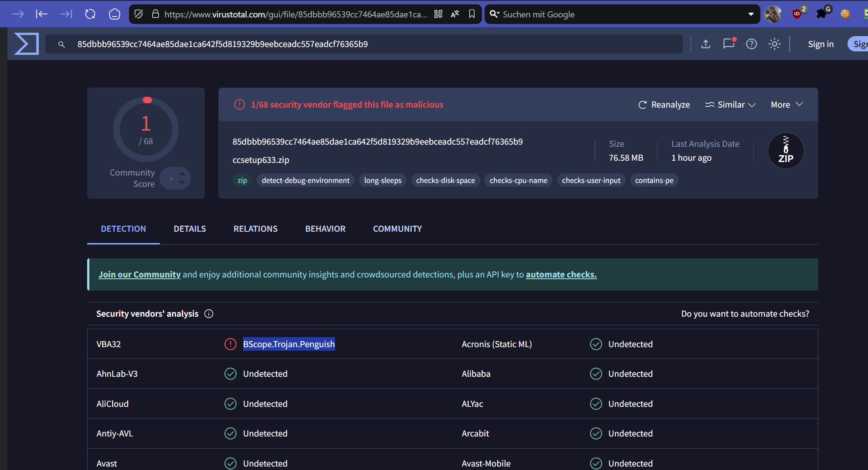Screen dimensions: 868x470
Task: Click the Alibaba vendor name
Action: pyautogui.click(x=476, y=374)
